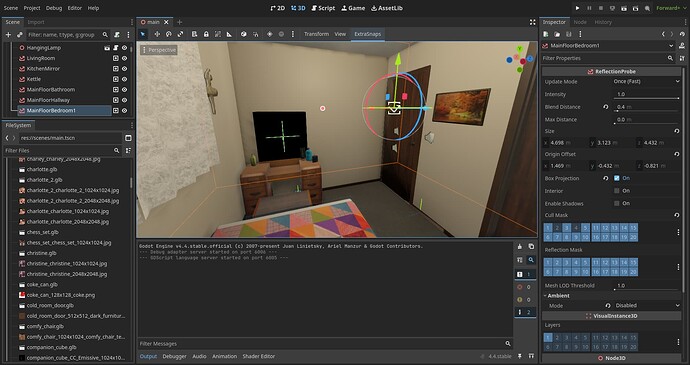Open the Update Mode dropdown
690x365 pixels.
[645, 81]
